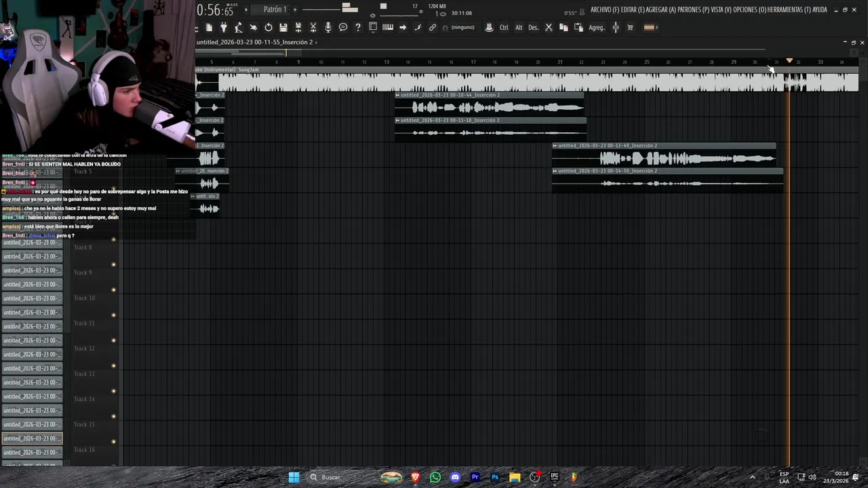Click the floppy disk save icon

(283, 27)
